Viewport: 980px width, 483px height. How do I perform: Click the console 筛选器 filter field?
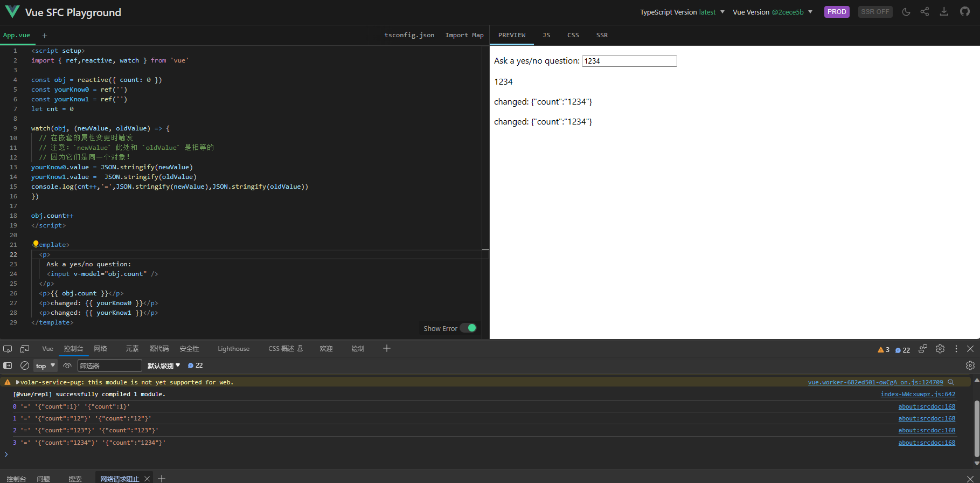109,365
